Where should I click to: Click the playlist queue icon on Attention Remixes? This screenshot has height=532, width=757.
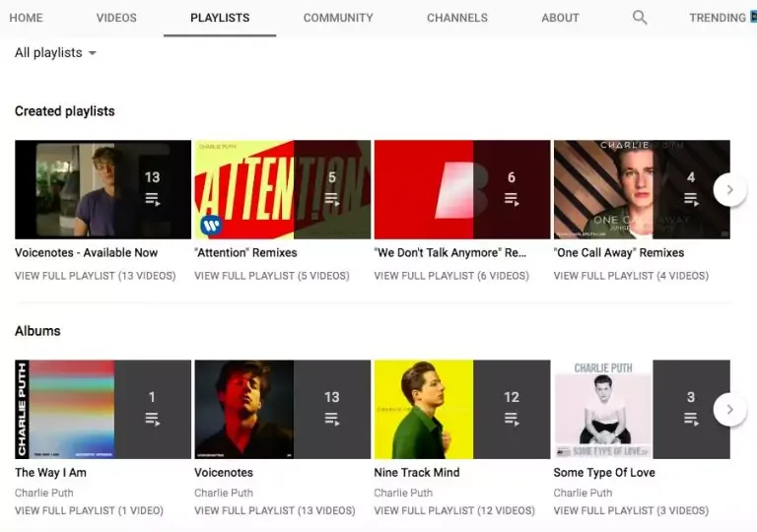(x=331, y=199)
